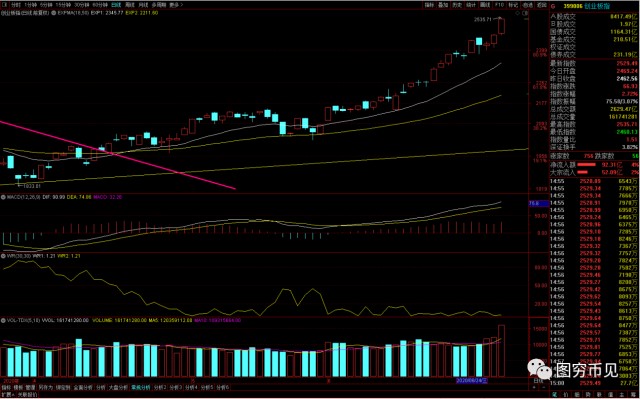Click the minus zoom button under 日线
This screenshot has width=640, height=399.
click(x=544, y=387)
